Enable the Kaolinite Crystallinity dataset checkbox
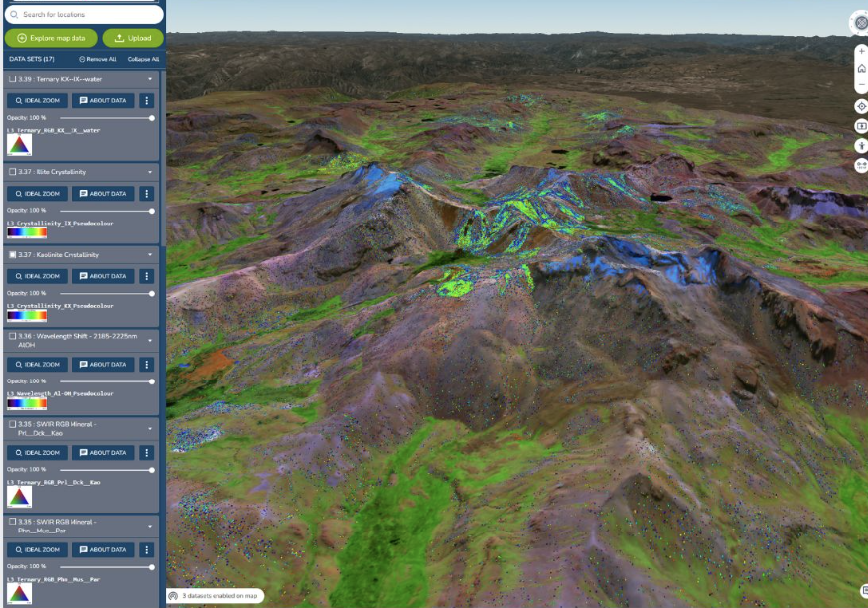 12,253
